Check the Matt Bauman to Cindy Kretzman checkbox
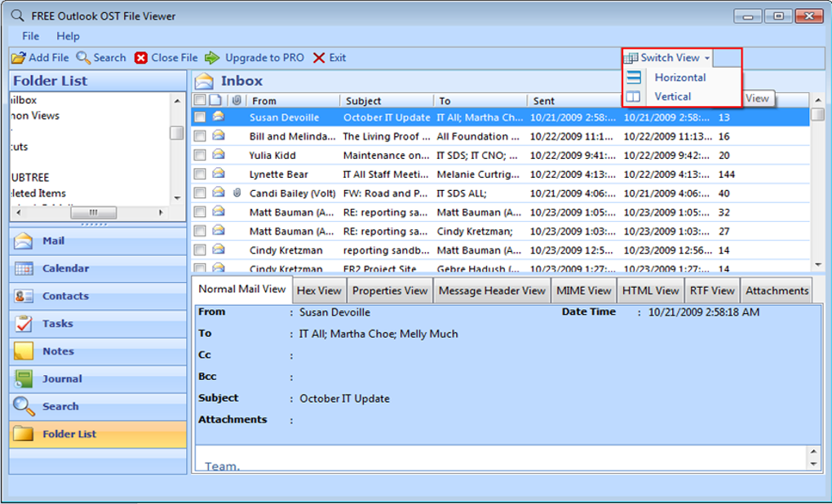The height and width of the screenshot is (504, 832). [200, 232]
